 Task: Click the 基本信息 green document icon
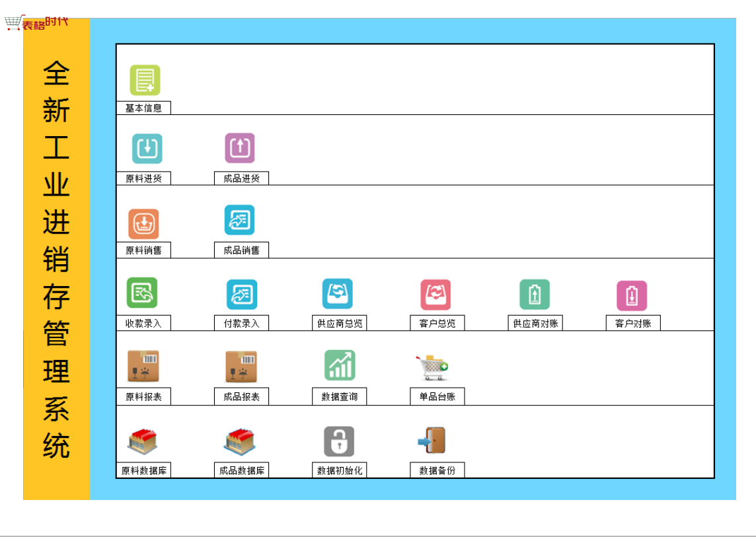pos(145,80)
